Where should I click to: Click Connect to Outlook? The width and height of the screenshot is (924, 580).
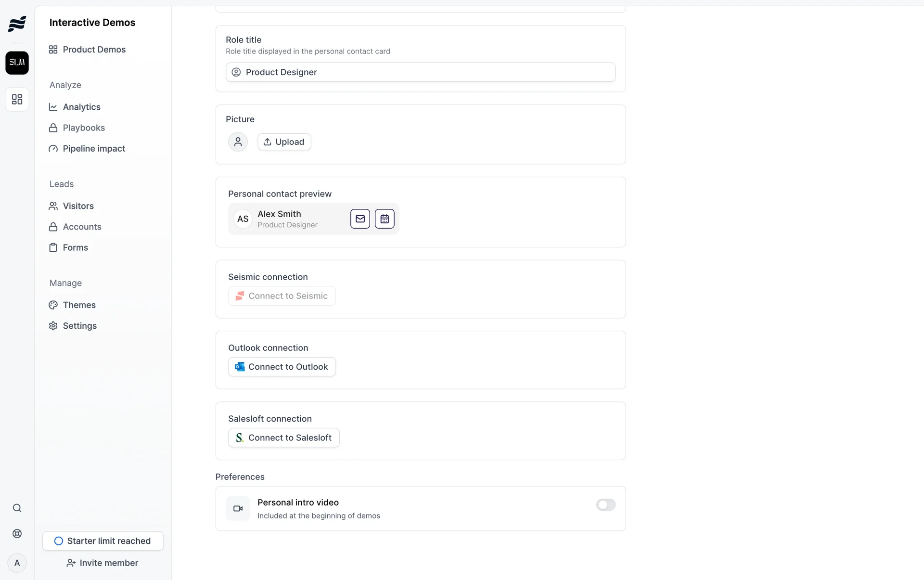(282, 367)
